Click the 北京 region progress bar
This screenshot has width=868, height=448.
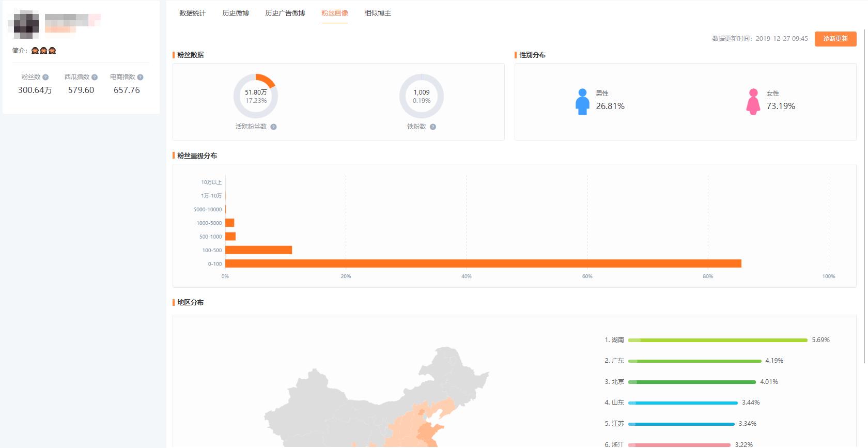click(x=692, y=382)
